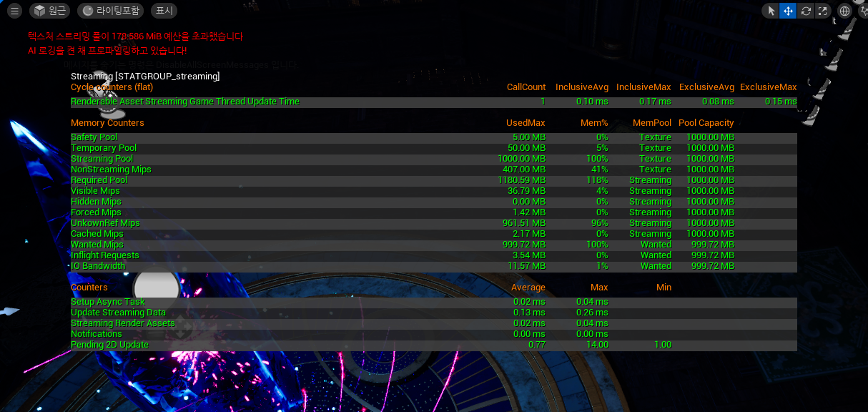Click the Streaming Render Assets row label
Image resolution: width=868 pixels, height=412 pixels.
pos(123,323)
